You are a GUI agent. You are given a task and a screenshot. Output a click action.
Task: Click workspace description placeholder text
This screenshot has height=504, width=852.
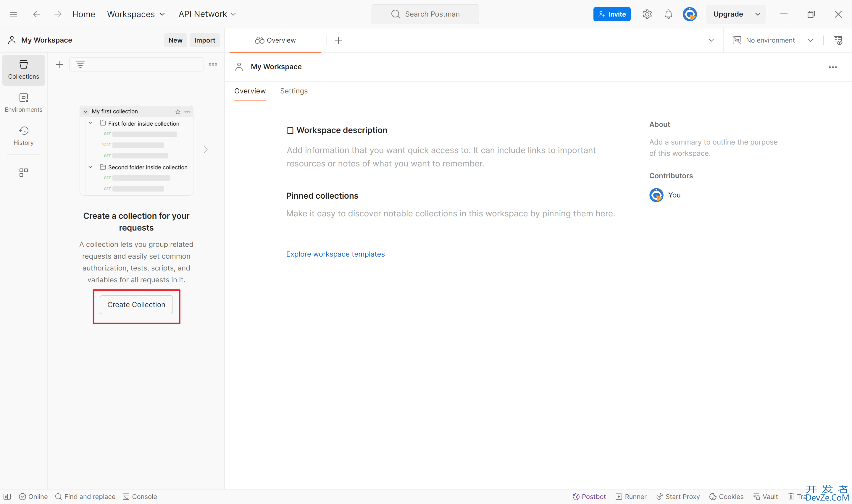[441, 157]
